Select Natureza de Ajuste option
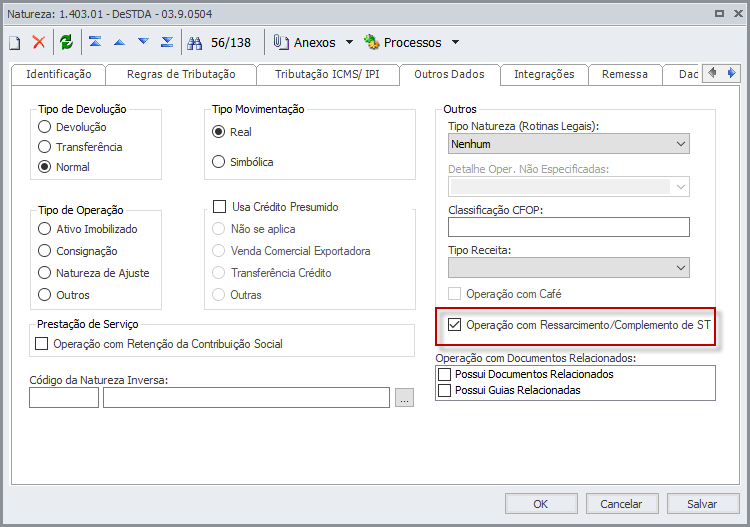The image size is (750, 527). click(x=44, y=273)
